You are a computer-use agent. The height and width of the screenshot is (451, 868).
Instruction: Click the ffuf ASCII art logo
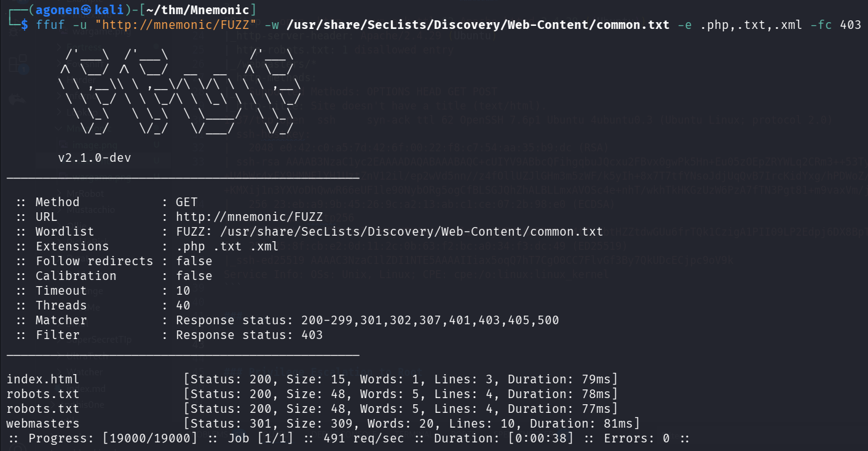[178, 92]
